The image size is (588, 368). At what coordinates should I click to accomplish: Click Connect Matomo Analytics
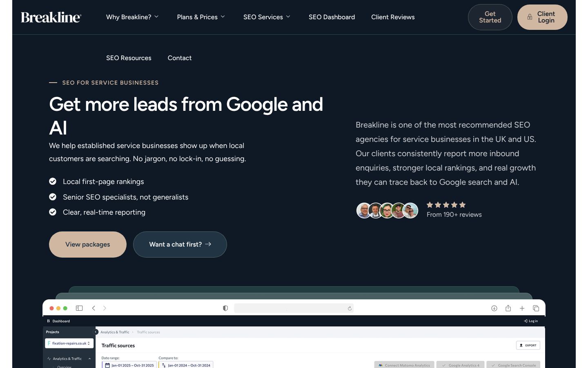pos(404,365)
